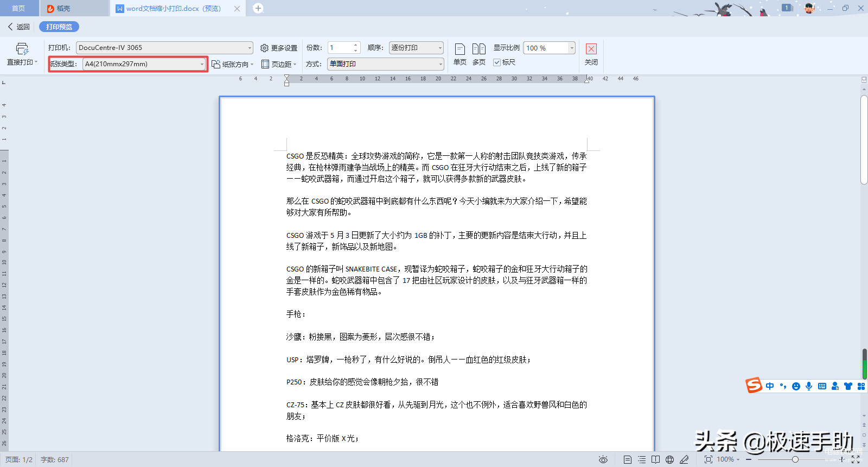Toggle Sogou punctuation mode icon
Viewport: 868px width, 467px height.
(x=783, y=386)
